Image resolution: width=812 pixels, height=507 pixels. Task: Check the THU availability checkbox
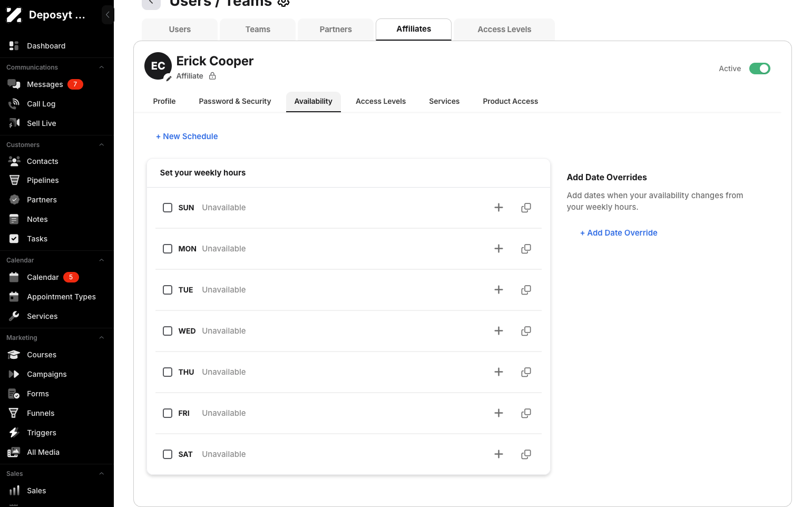pos(168,372)
